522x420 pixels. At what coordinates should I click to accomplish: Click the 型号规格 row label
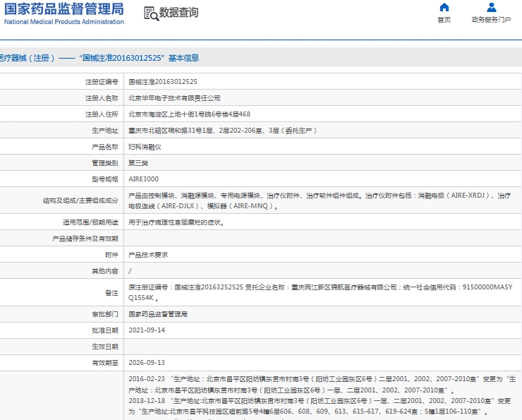point(105,179)
